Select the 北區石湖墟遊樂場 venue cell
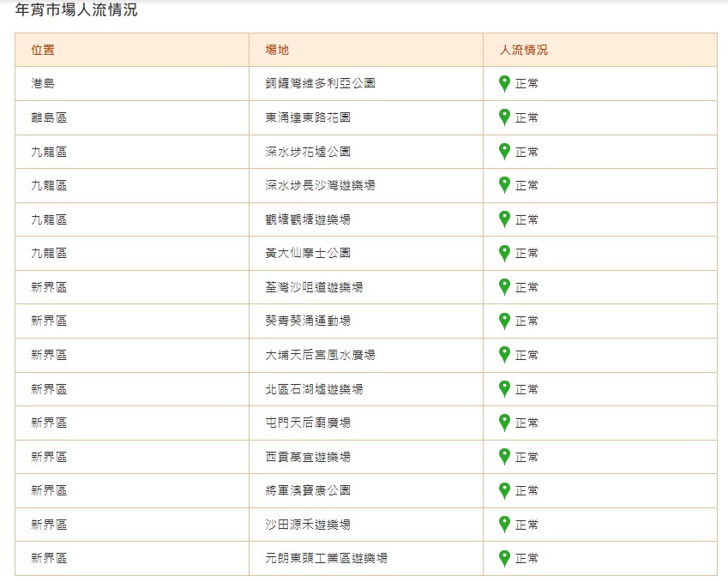728x582 pixels. [x=314, y=389]
